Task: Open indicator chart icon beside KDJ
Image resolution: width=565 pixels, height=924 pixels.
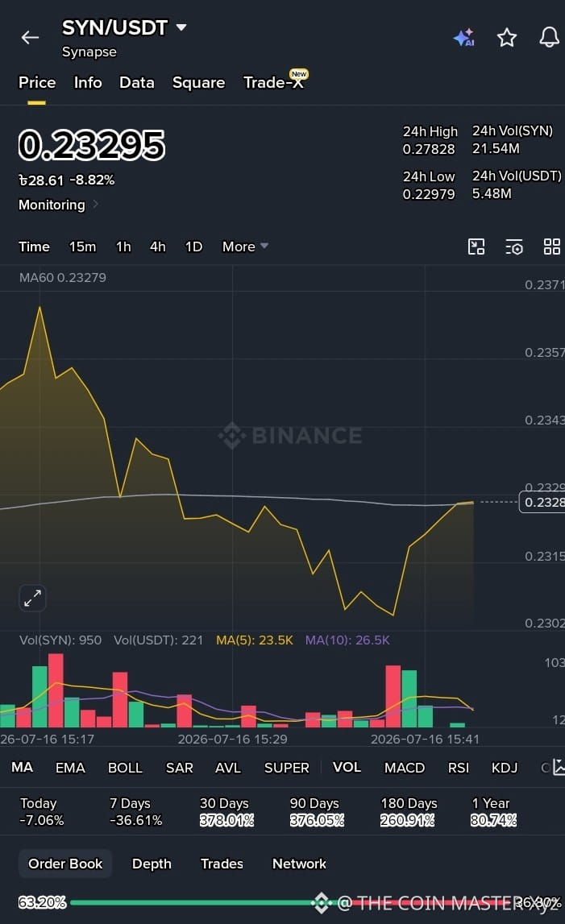Action: coord(559,767)
